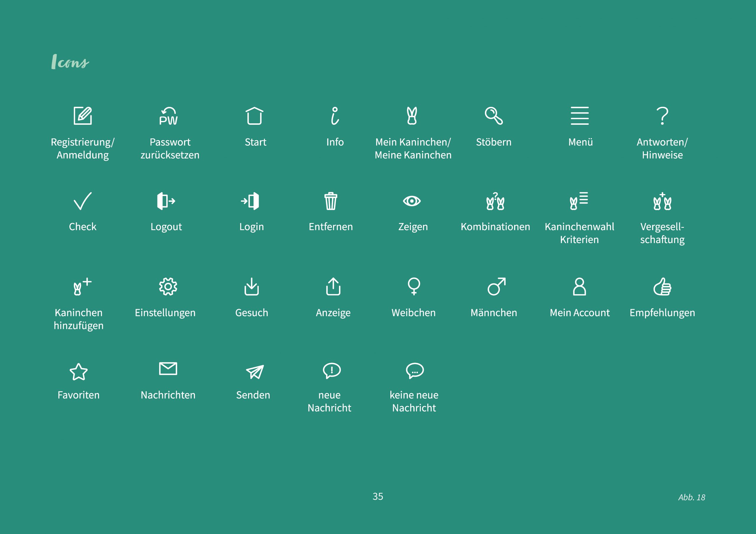Click the Stöbern magnifier icon
The width and height of the screenshot is (756, 534).
[493, 115]
